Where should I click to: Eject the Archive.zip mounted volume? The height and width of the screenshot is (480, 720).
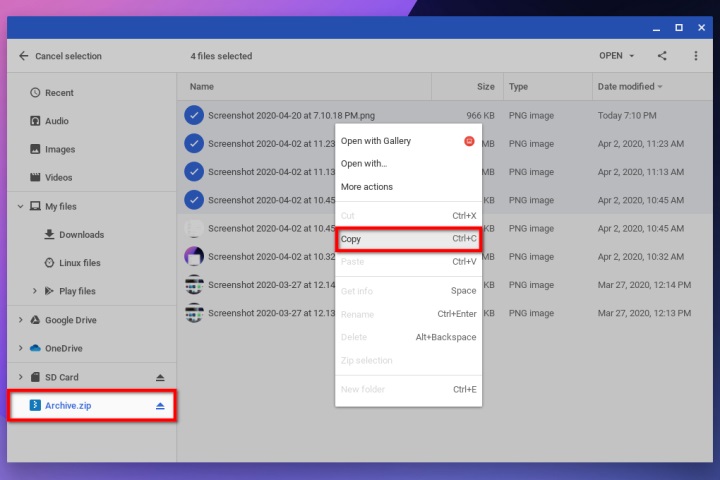point(160,406)
